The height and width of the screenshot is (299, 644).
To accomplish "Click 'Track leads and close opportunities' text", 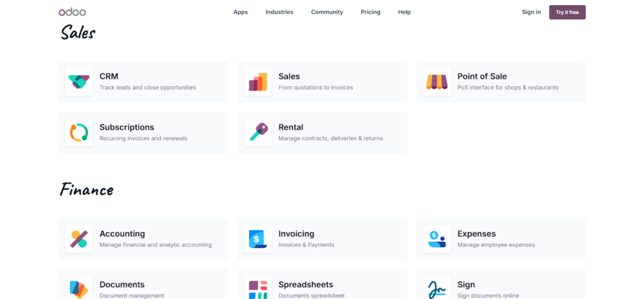I will (148, 87).
